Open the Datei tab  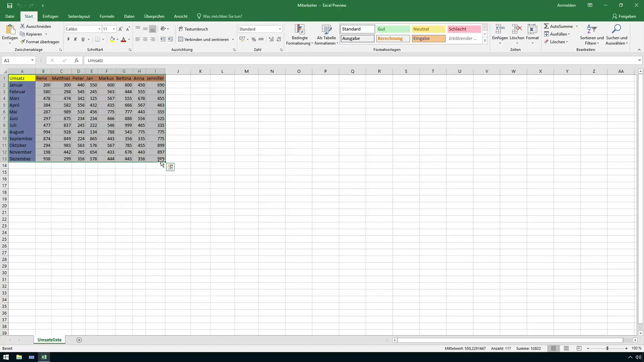pyautogui.click(x=10, y=16)
